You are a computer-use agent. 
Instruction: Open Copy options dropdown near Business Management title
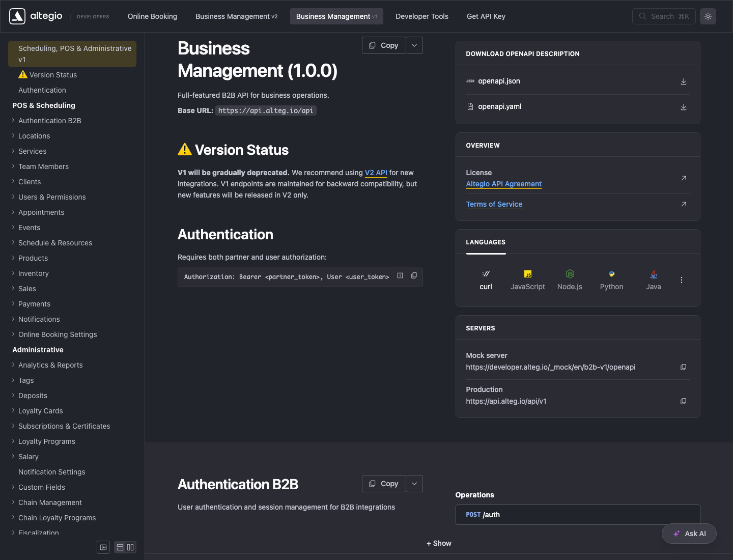(414, 45)
